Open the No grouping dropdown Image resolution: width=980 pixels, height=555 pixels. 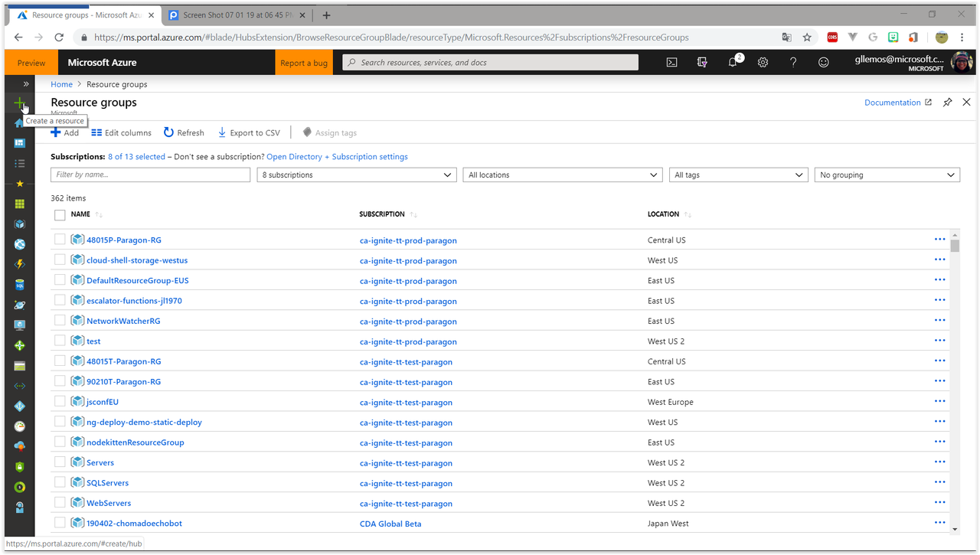(887, 175)
